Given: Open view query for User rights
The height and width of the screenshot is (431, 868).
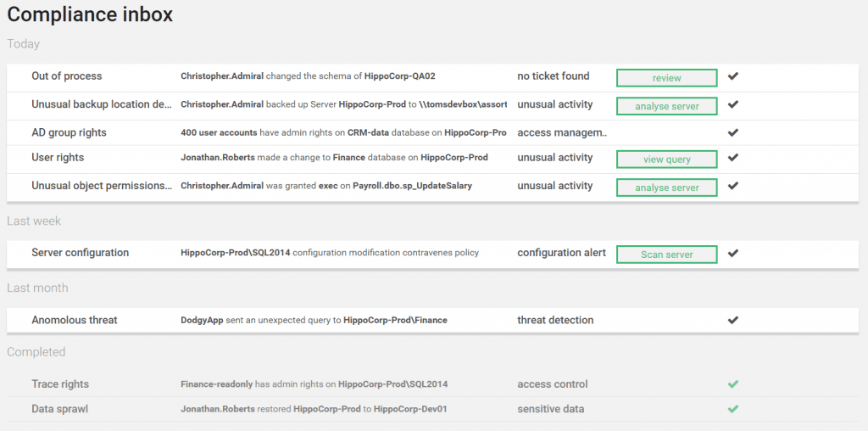Looking at the screenshot, I should pyautogui.click(x=666, y=160).
